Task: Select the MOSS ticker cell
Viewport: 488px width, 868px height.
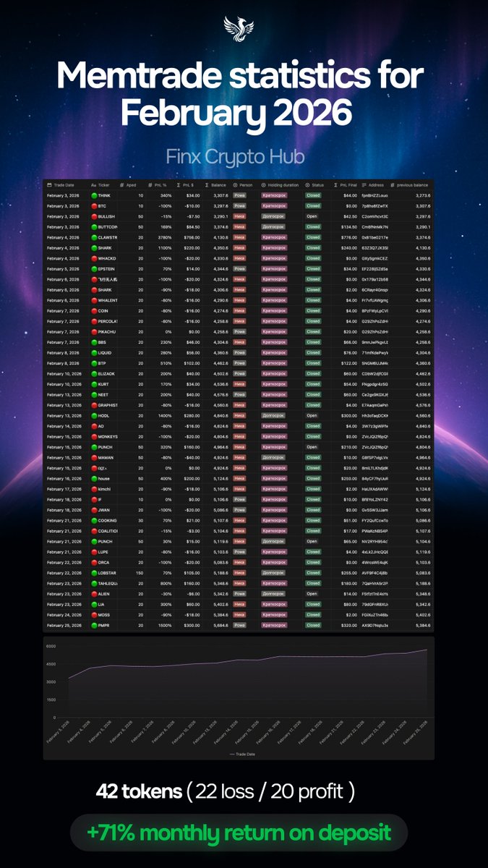Action: pyautogui.click(x=103, y=615)
